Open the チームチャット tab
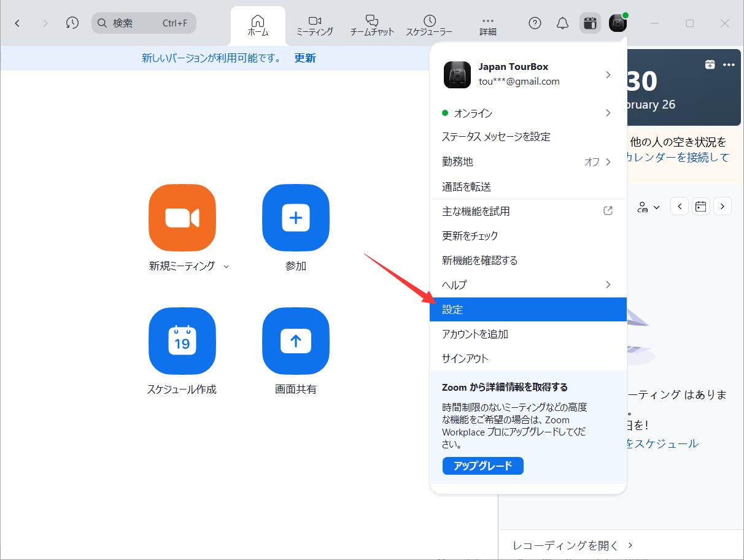The width and height of the screenshot is (744, 560). point(371,25)
